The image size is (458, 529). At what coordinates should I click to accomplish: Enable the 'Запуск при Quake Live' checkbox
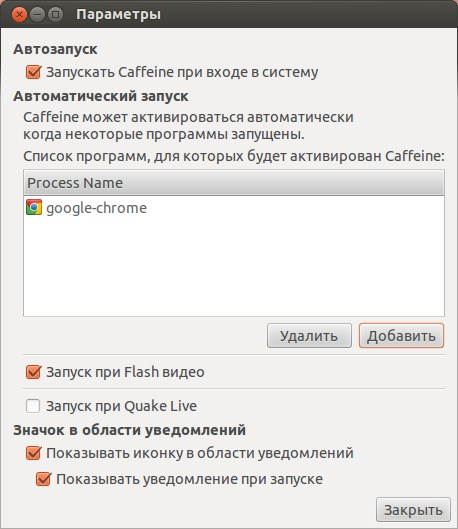33,406
